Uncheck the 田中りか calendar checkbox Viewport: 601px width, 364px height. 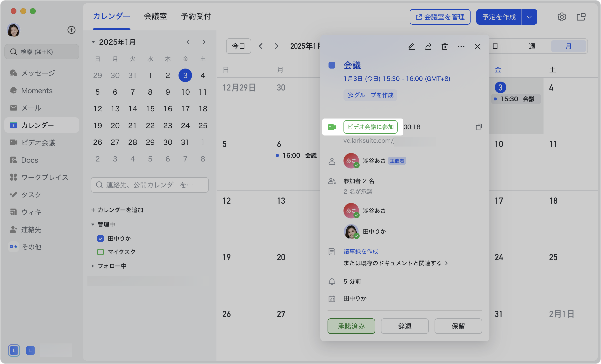click(100, 238)
